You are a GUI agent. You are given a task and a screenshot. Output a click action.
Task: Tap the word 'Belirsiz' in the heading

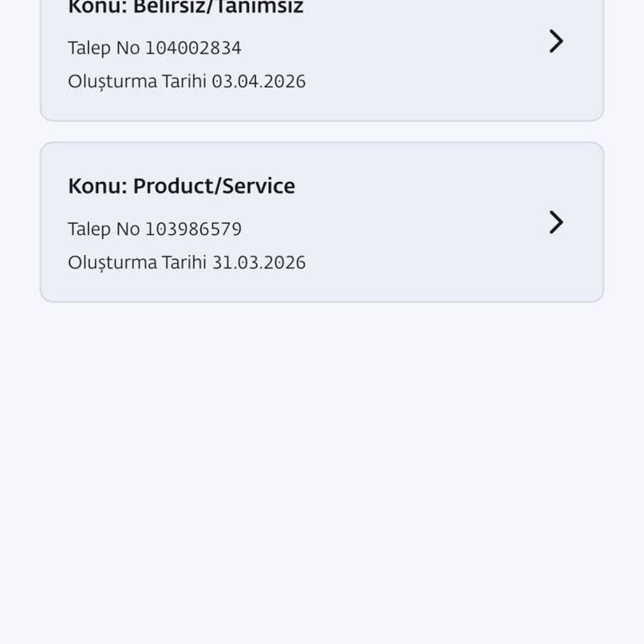169,8
